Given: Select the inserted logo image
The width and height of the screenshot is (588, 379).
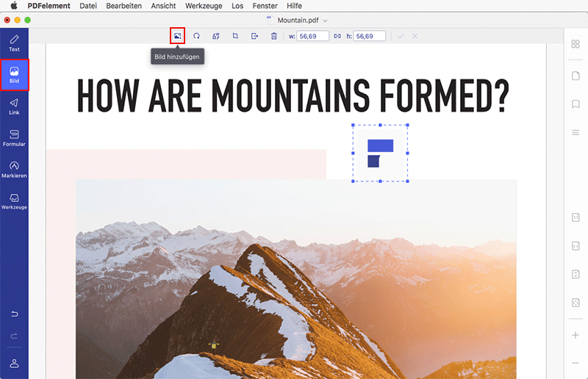Looking at the screenshot, I should point(380,153).
